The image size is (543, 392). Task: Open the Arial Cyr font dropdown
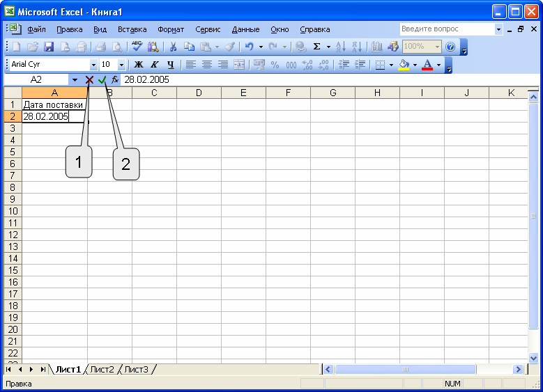pyautogui.click(x=93, y=65)
